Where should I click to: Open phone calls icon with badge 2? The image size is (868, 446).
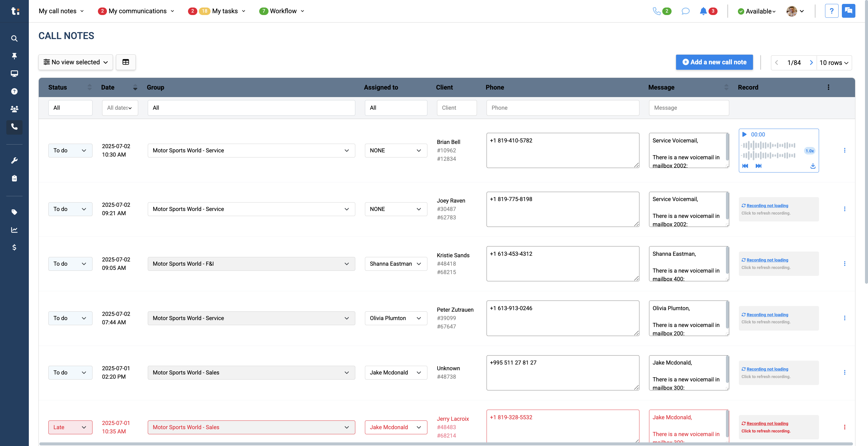pos(662,11)
